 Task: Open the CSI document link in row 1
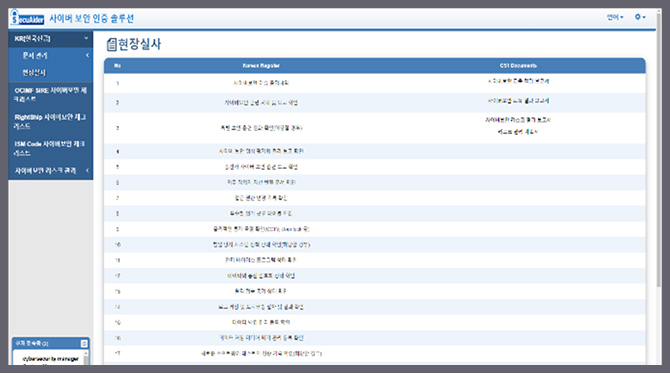pyautogui.click(x=518, y=81)
